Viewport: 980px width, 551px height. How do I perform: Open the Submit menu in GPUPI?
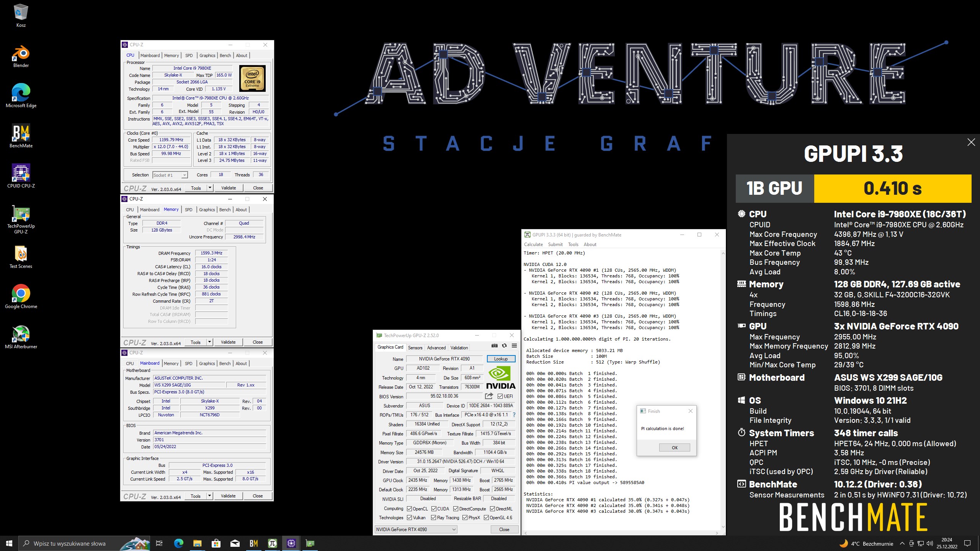coord(555,245)
